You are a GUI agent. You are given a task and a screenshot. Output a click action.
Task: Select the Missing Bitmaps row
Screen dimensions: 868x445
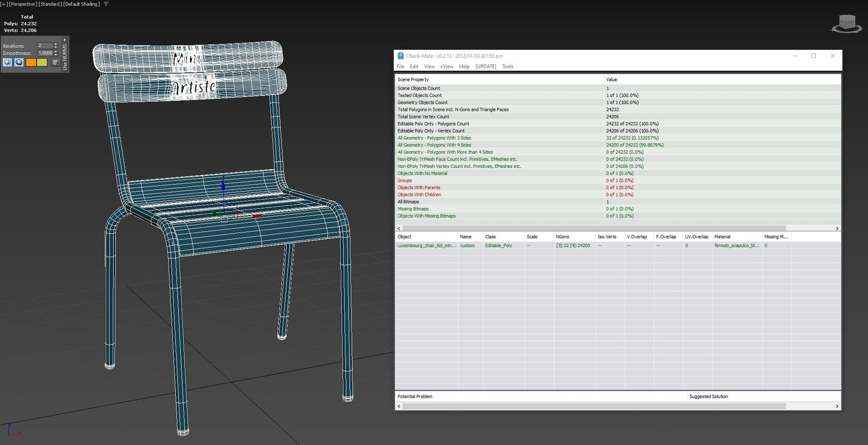(618, 209)
